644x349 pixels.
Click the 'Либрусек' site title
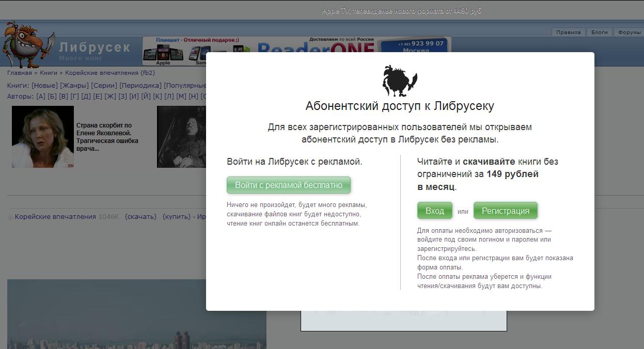pos(95,47)
